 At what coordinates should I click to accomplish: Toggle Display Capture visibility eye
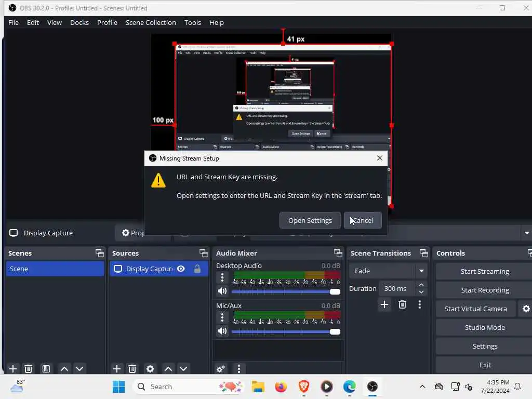click(181, 269)
